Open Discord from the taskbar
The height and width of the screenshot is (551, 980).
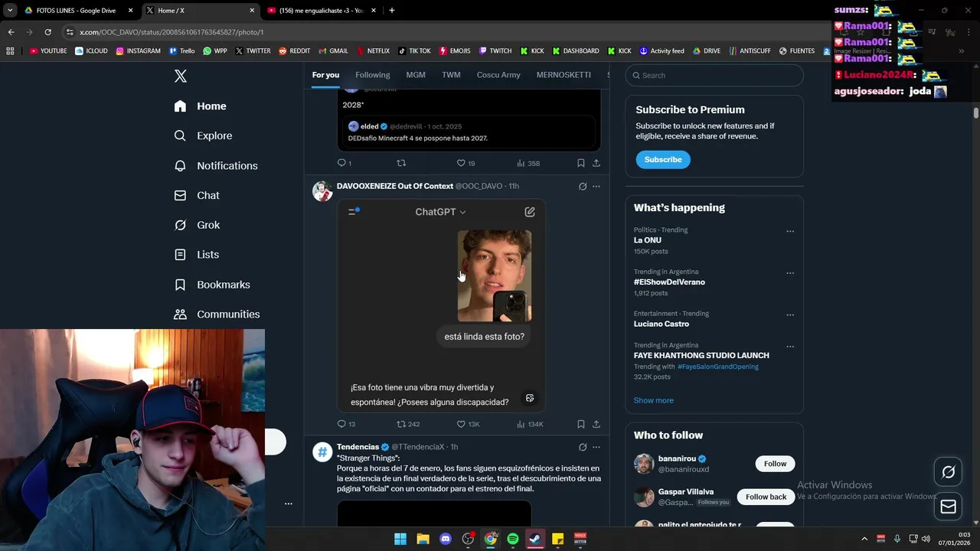(446, 539)
